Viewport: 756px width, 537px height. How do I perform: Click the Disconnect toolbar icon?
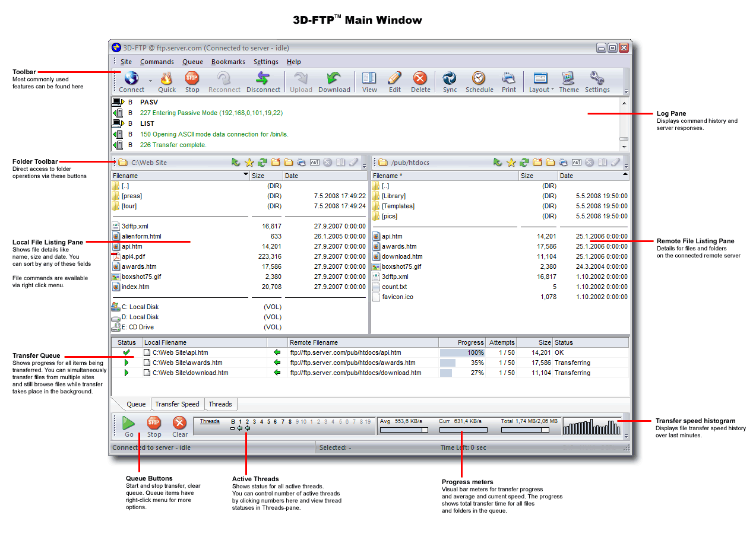(x=263, y=78)
